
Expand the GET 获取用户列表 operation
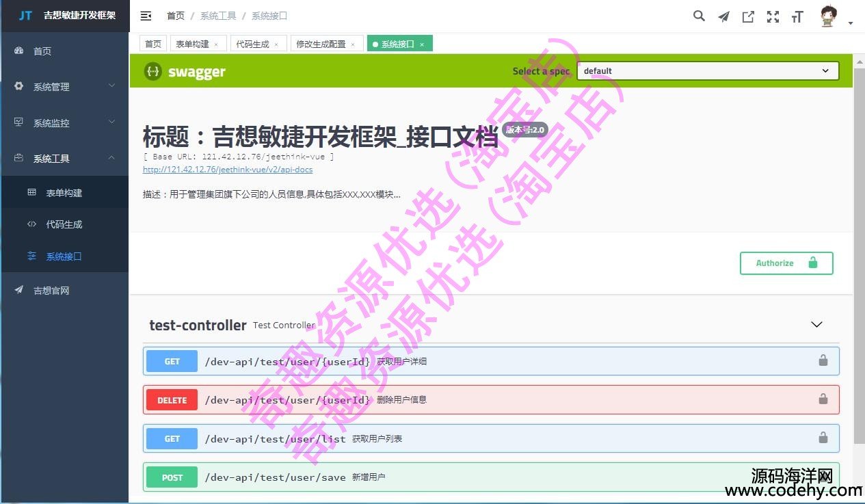(491, 438)
